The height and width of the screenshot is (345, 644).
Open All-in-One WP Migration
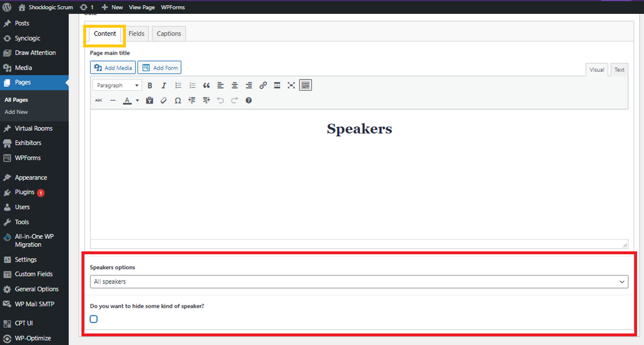pyautogui.click(x=34, y=241)
